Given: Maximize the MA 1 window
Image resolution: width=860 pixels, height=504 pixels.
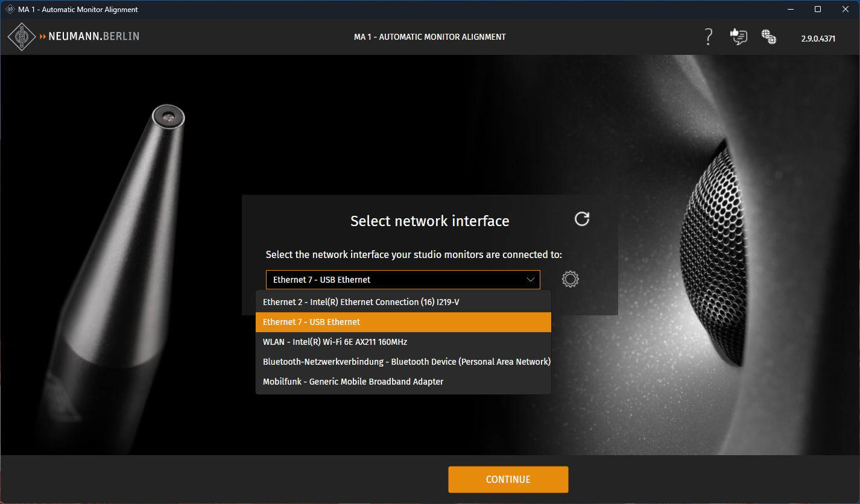Looking at the screenshot, I should tap(817, 9).
